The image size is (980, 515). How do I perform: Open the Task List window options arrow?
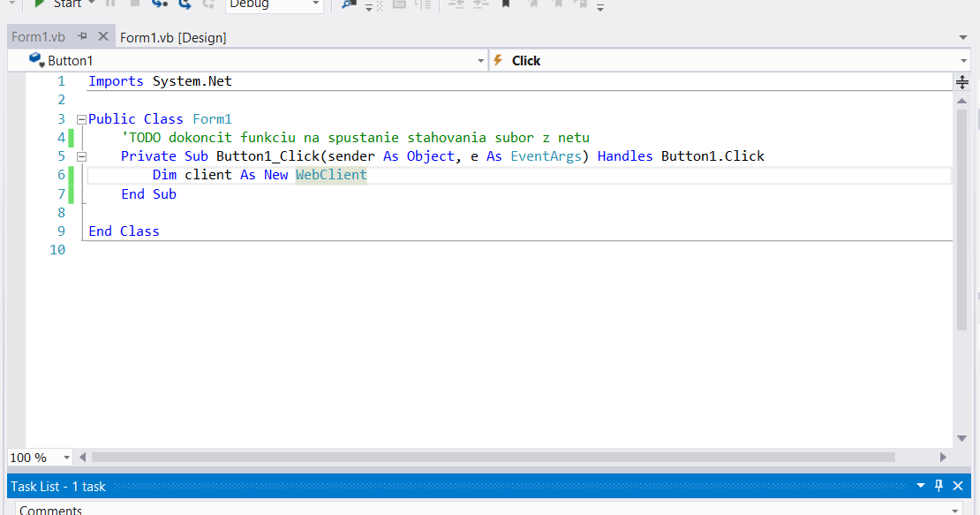(921, 486)
